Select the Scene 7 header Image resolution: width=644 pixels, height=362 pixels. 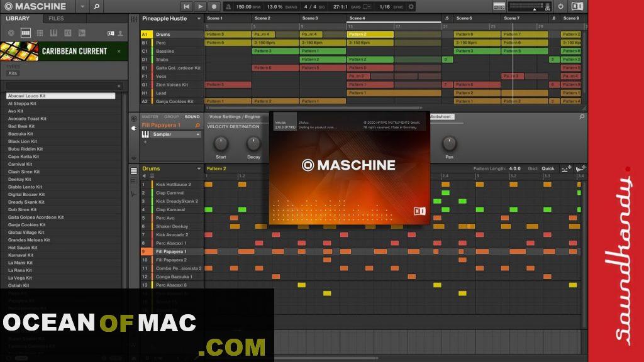(512, 18)
